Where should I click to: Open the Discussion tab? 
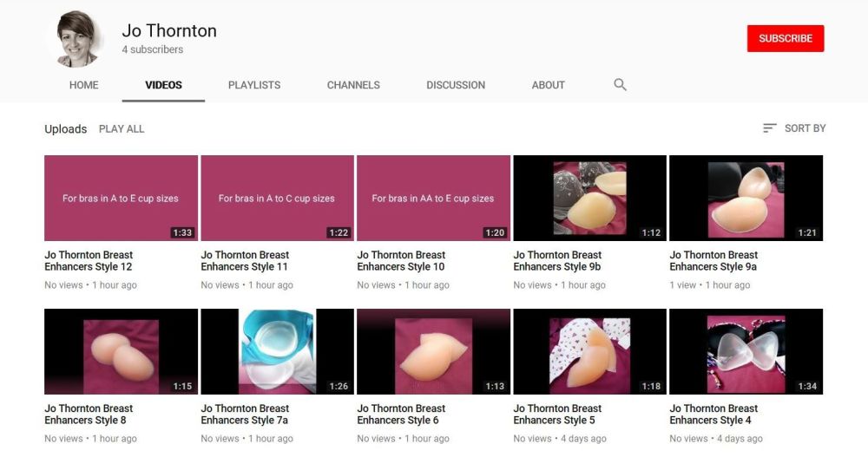coord(456,85)
